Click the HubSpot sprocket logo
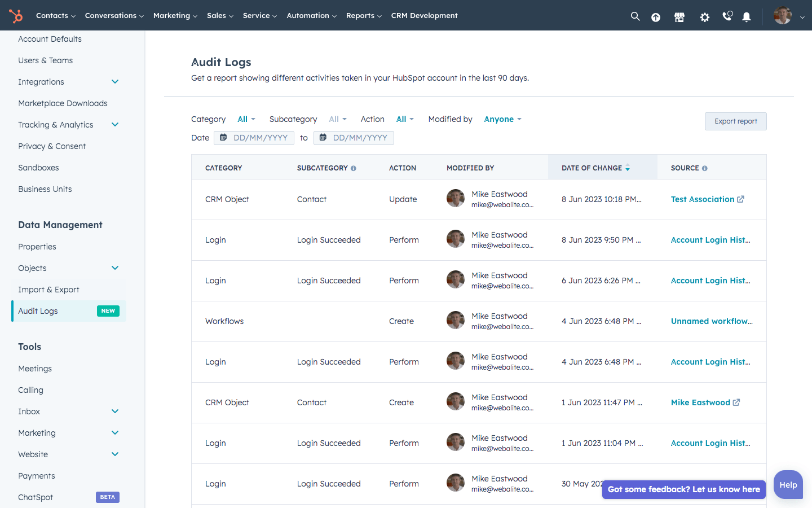 click(16, 16)
